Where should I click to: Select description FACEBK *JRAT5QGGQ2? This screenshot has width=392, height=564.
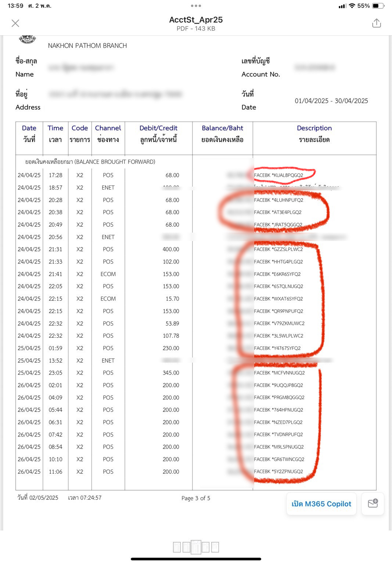(278, 224)
